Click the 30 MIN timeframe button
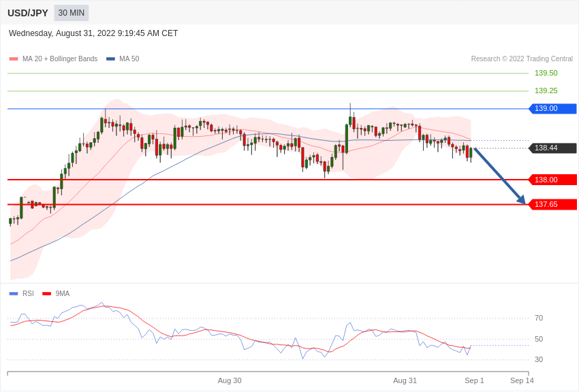 click(72, 13)
